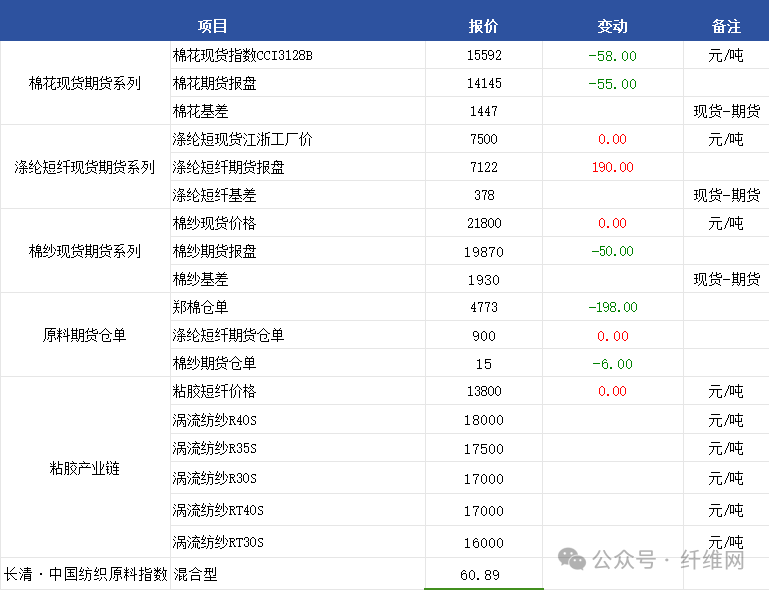The image size is (769, 590).
Task: Select the price value 21800
Action: tap(484, 223)
